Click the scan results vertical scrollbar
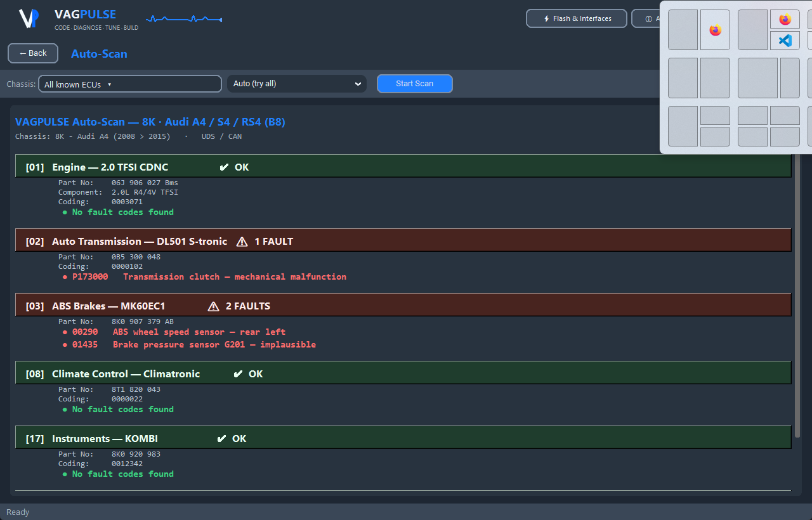Viewport: 812px width, 520px height. [x=798, y=297]
